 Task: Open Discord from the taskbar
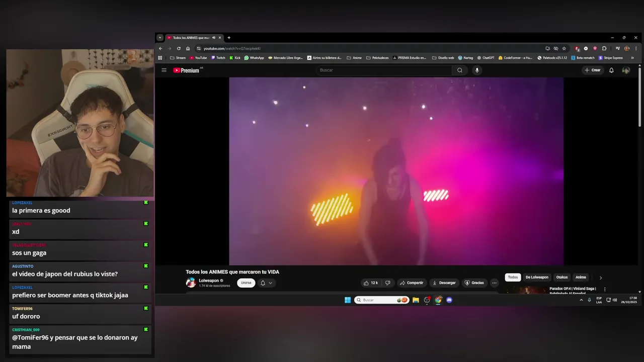tap(449, 300)
